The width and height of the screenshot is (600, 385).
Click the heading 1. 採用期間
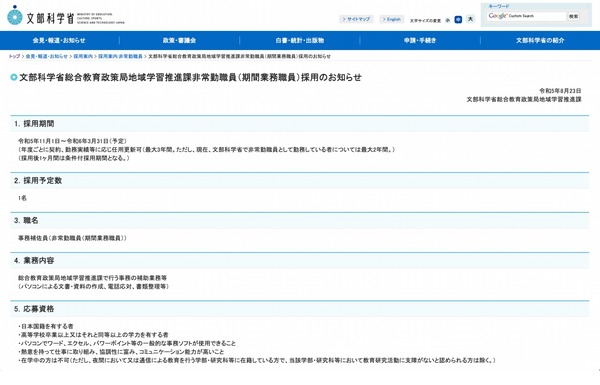click(34, 124)
